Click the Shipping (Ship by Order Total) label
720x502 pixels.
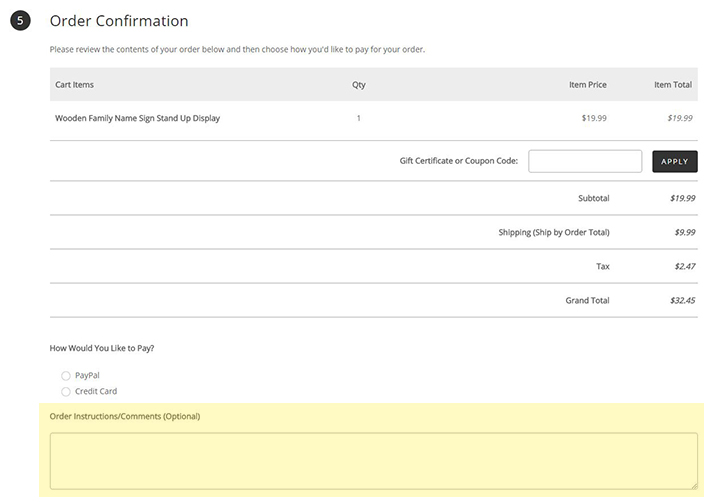pos(553,232)
